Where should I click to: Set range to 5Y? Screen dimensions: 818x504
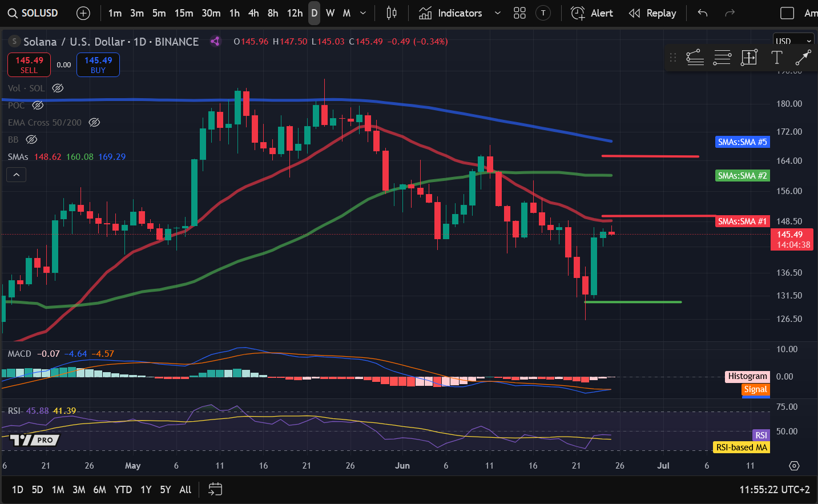click(x=166, y=490)
